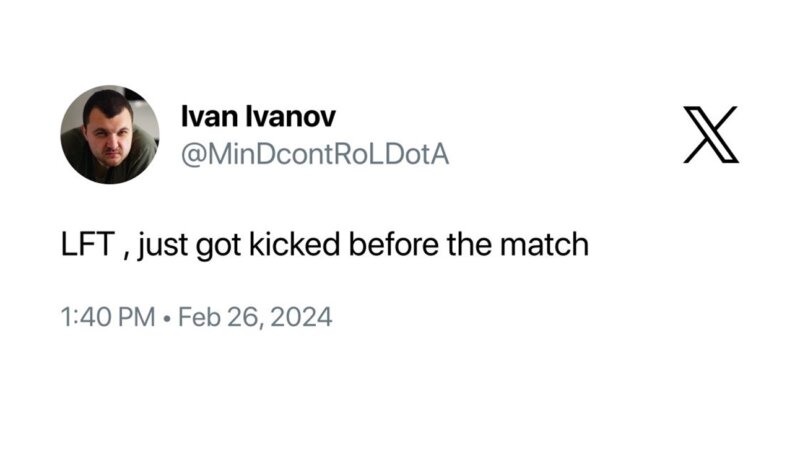Screen dimensions: 800x450
Task: Select the word LFT in the tweet
Action: [87, 244]
